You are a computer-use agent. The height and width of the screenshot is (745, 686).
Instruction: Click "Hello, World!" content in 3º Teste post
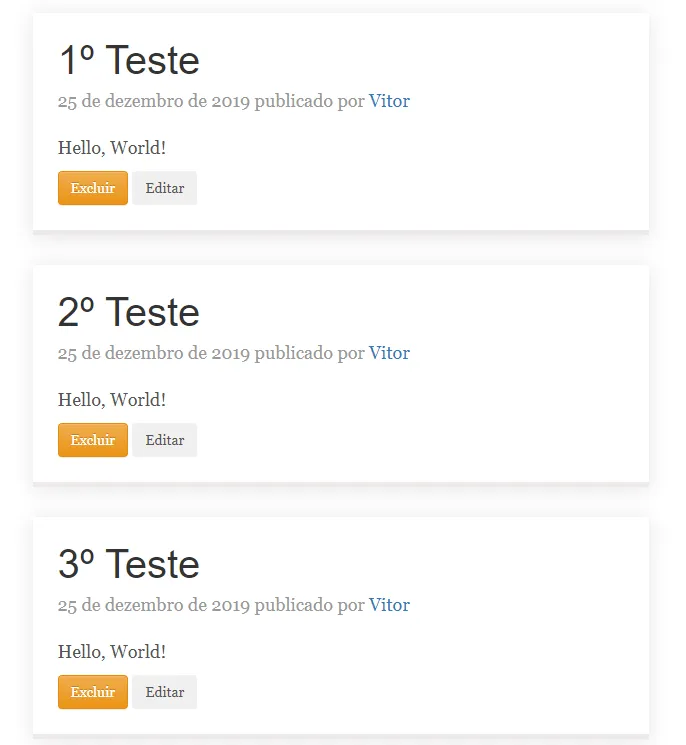tap(112, 652)
